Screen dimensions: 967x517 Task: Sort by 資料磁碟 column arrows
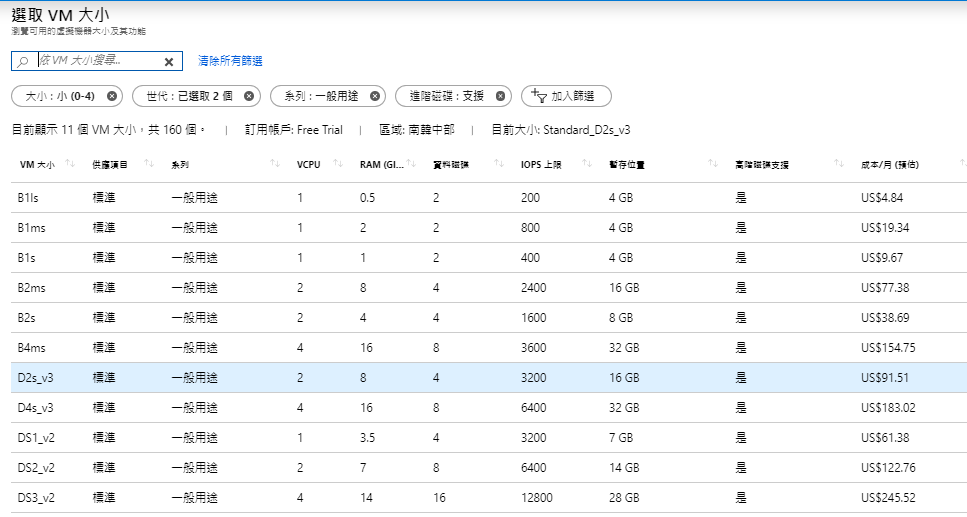pyautogui.click(x=500, y=163)
